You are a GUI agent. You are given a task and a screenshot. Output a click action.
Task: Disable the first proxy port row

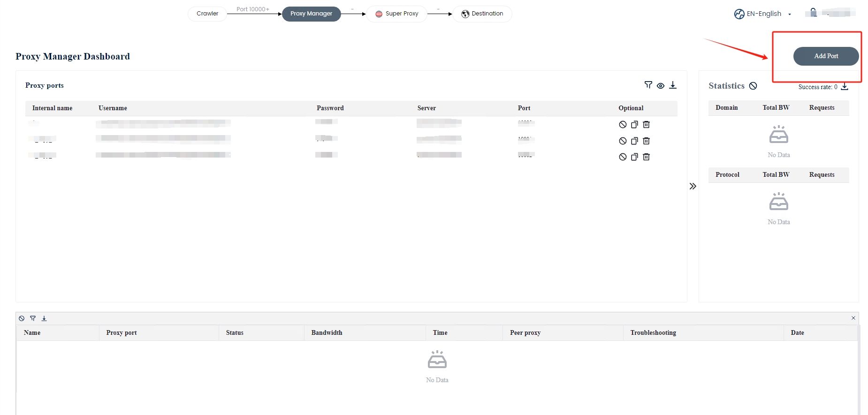(623, 125)
